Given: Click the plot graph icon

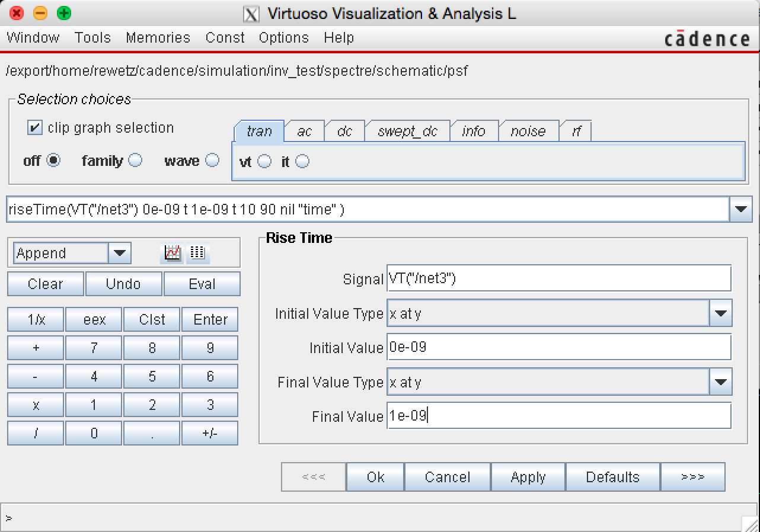Looking at the screenshot, I should click(x=173, y=253).
